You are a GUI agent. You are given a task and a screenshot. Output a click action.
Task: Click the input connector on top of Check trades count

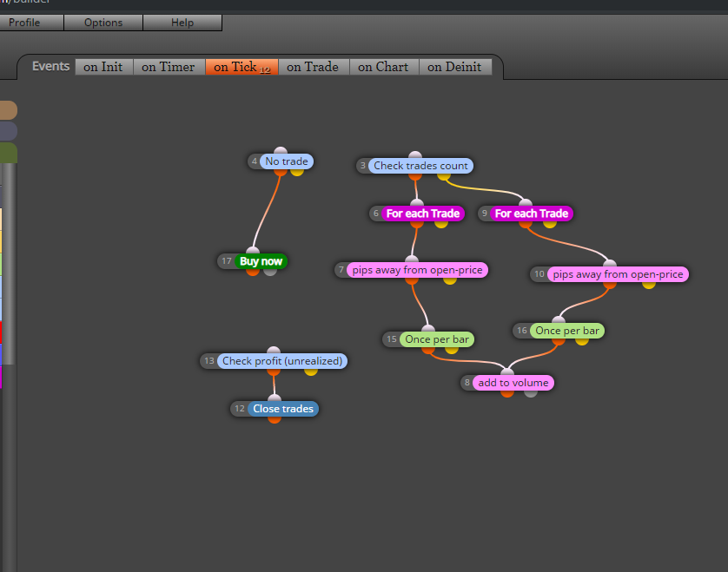pyautogui.click(x=415, y=155)
